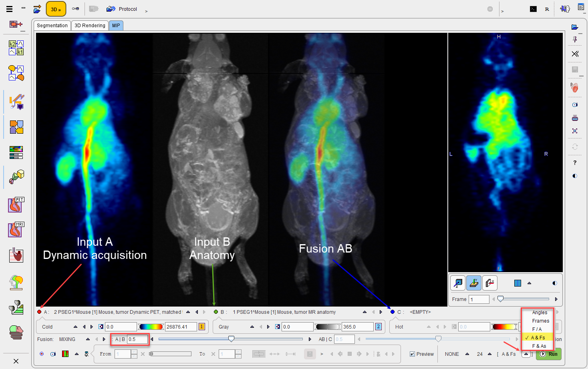Viewport: 588px width, 369px height.
Task: Advance to the next frame arrow
Action: point(556,299)
